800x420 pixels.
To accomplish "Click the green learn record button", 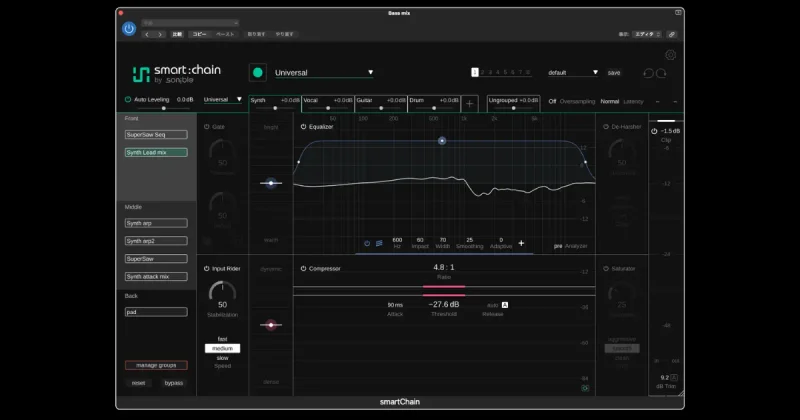I will 258,72.
